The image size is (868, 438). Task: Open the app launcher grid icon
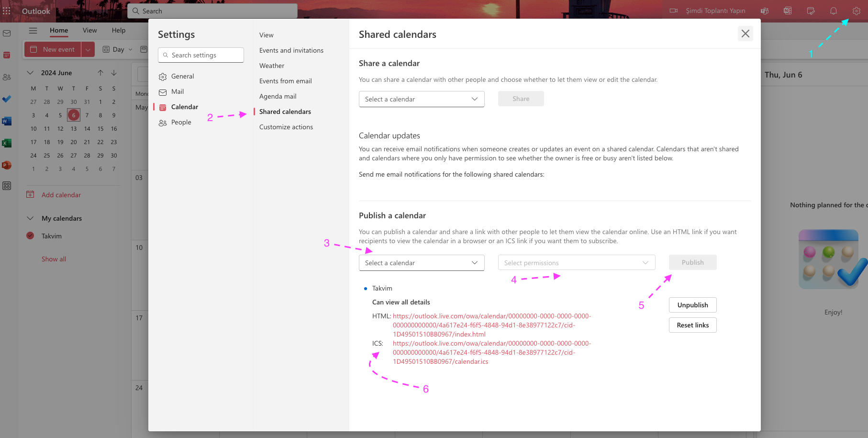[x=7, y=11]
